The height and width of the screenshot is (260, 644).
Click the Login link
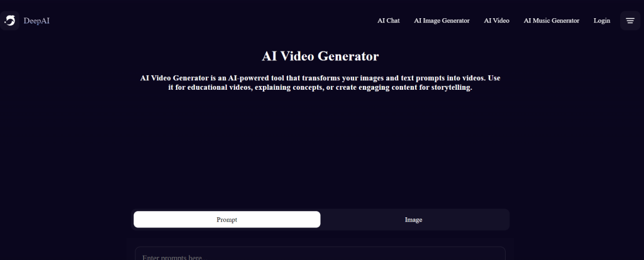pyautogui.click(x=601, y=21)
